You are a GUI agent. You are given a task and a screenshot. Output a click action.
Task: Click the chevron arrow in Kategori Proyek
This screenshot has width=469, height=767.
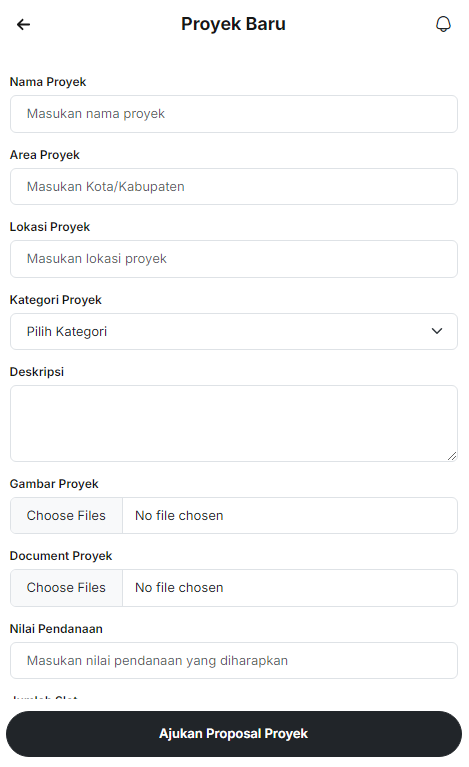coord(437,331)
